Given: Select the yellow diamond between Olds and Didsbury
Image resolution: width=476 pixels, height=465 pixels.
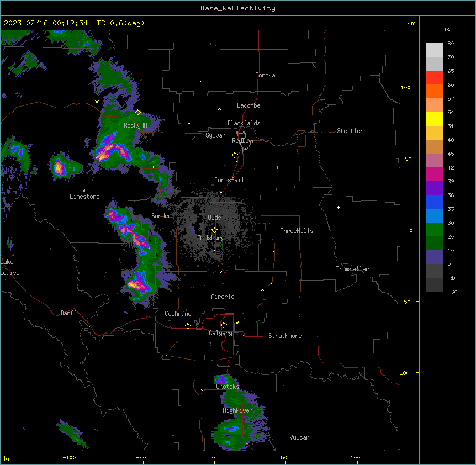Looking at the screenshot, I should tap(214, 230).
